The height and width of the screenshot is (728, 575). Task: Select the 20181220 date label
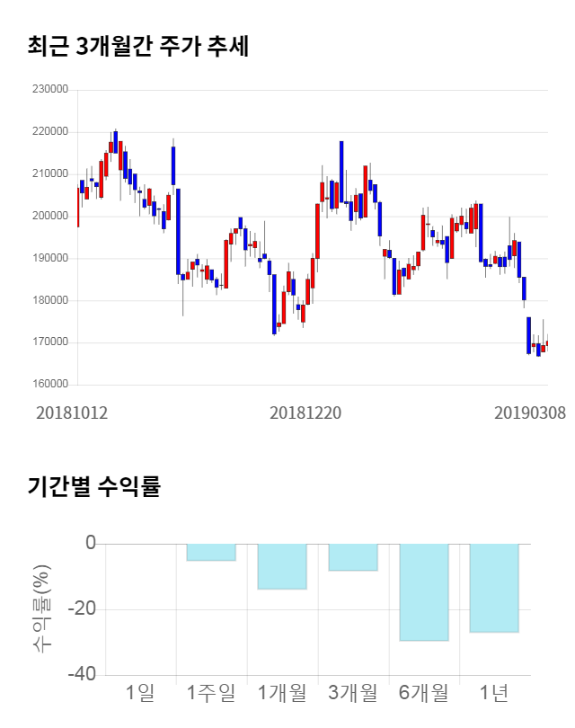pyautogui.click(x=305, y=413)
